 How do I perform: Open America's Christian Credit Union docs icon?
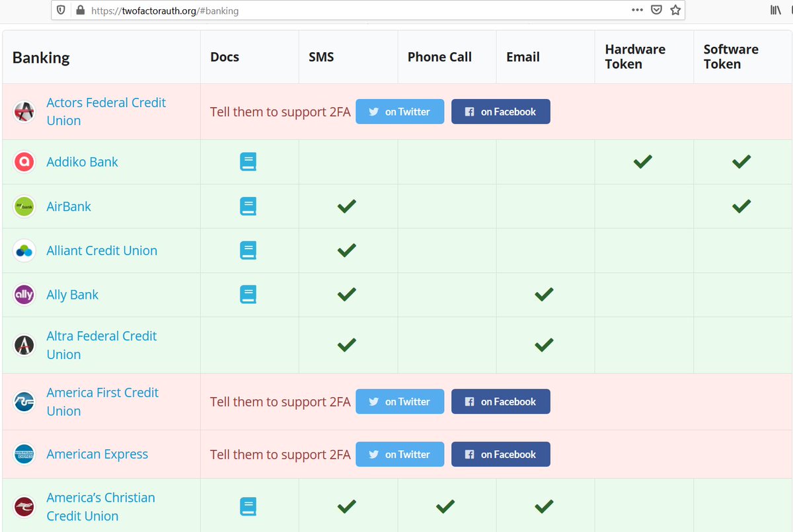click(248, 507)
